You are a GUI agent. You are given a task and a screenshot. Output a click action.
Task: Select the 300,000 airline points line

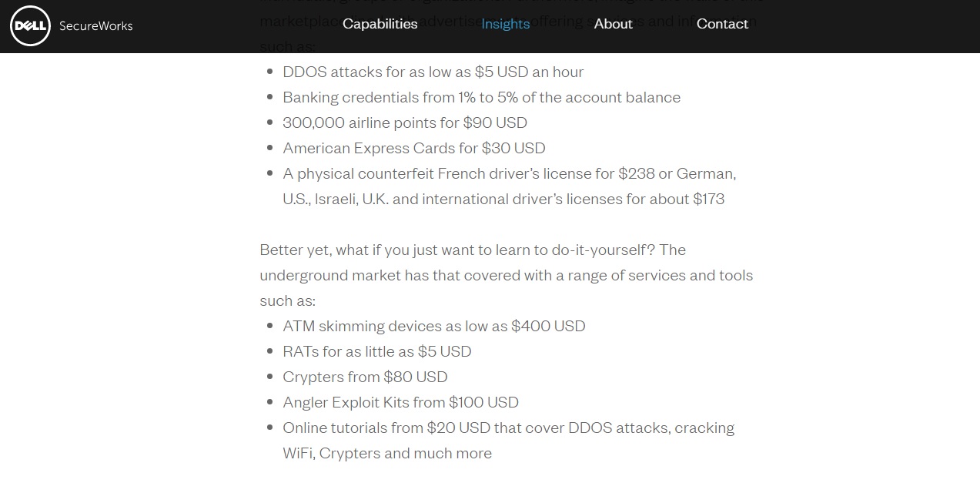pos(405,122)
